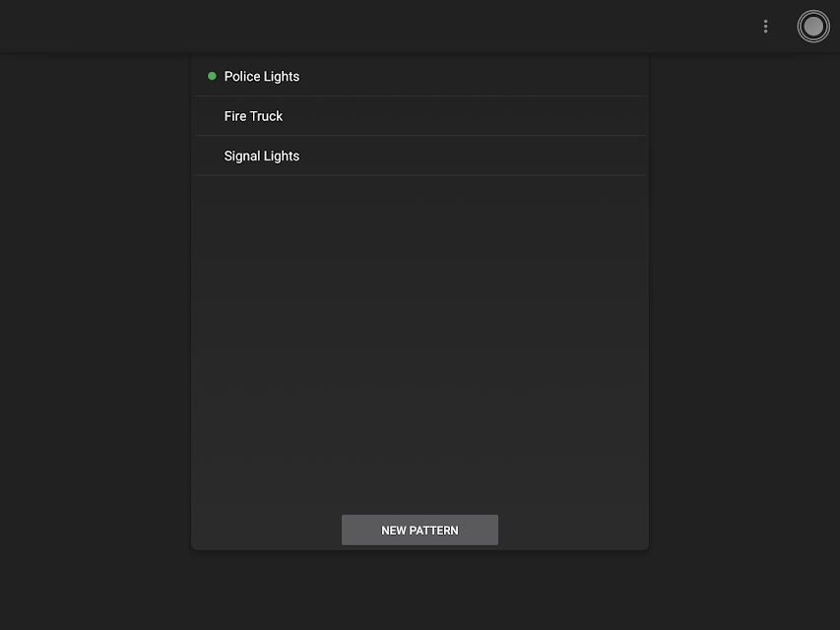840x630 pixels.
Task: Click empty space in the pattern list panel
Action: click(420, 343)
